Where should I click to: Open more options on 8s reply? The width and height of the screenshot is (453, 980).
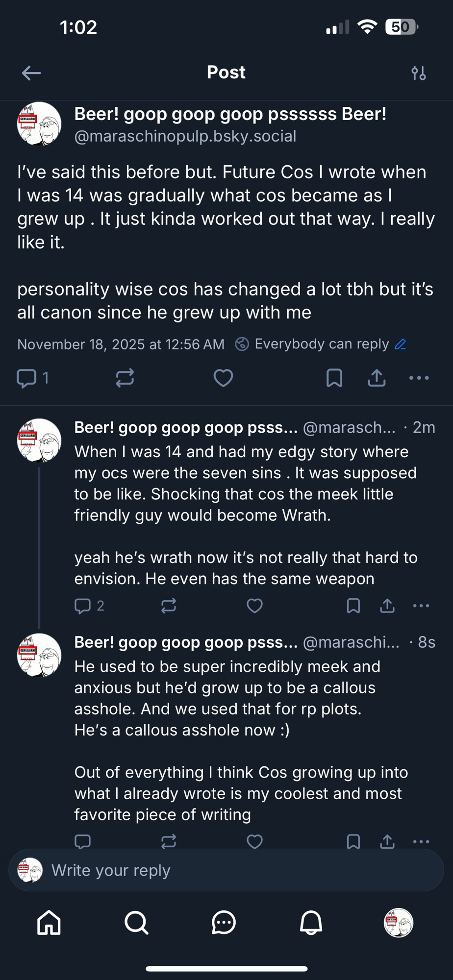click(421, 841)
